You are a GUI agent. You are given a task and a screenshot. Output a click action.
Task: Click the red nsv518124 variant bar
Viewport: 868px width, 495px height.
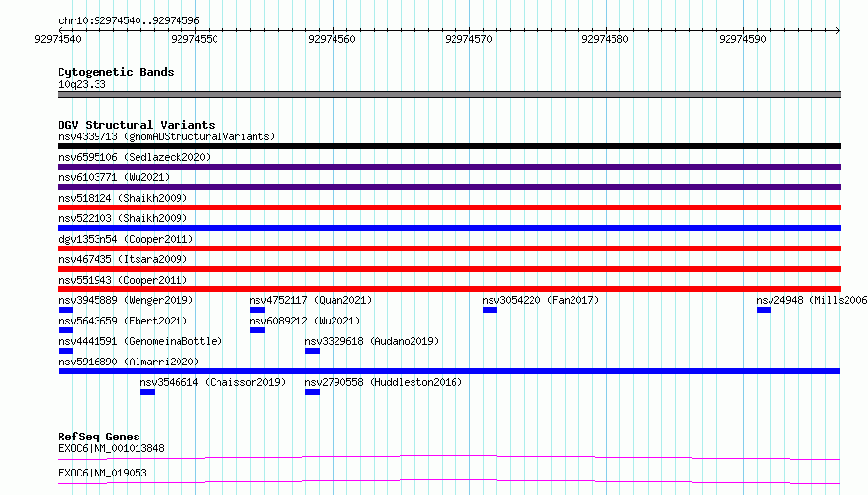point(449,208)
